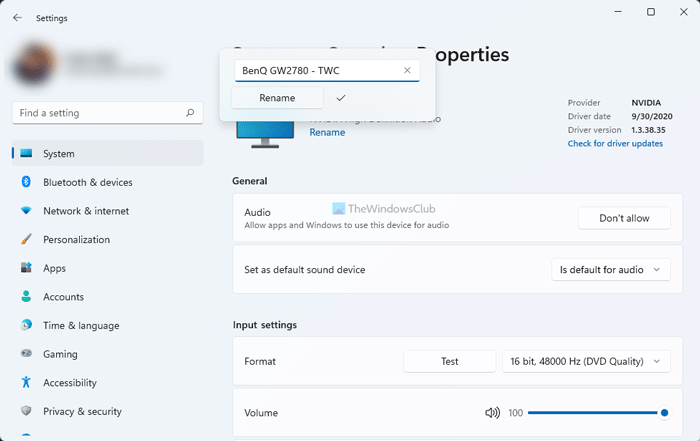Screen dimensions: 700x441
Task: Click the Privacy & security shield icon
Action: tap(26, 411)
